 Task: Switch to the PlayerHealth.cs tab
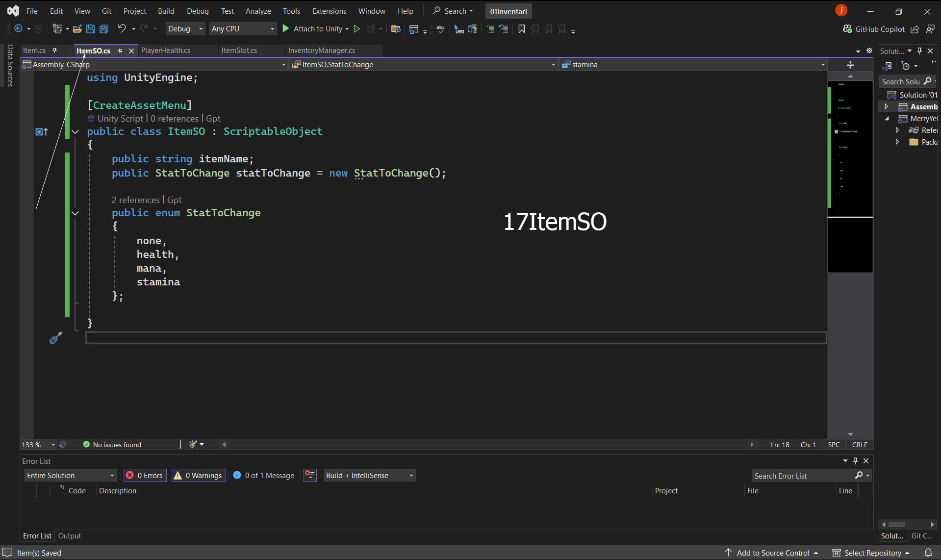[x=166, y=51]
